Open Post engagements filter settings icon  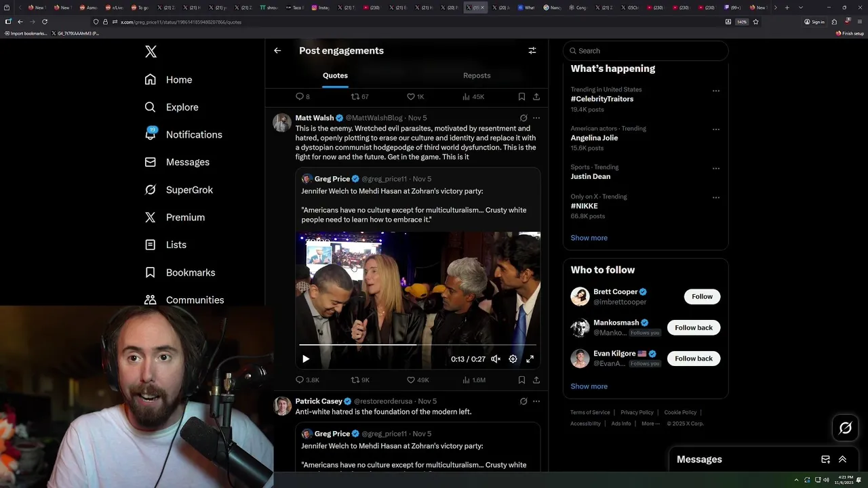(532, 50)
